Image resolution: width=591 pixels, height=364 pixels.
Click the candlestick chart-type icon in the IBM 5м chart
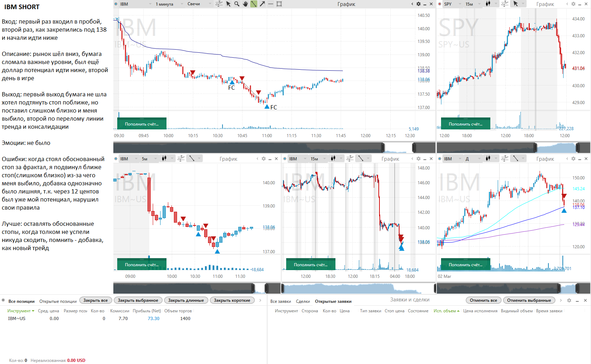(x=164, y=159)
